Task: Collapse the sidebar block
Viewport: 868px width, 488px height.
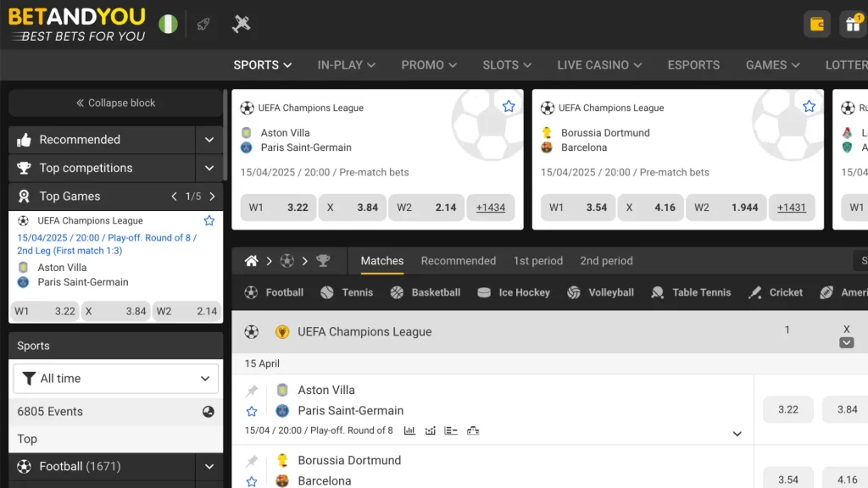Action: [115, 103]
